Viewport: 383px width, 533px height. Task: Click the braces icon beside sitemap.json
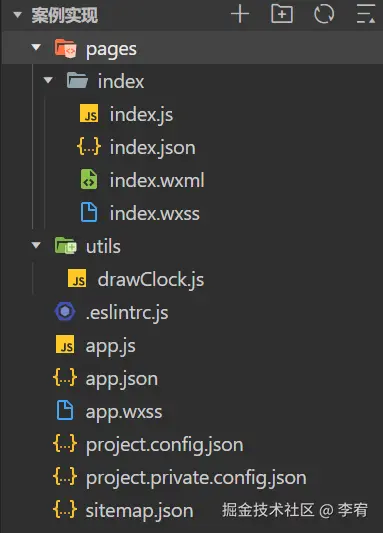click(65, 509)
